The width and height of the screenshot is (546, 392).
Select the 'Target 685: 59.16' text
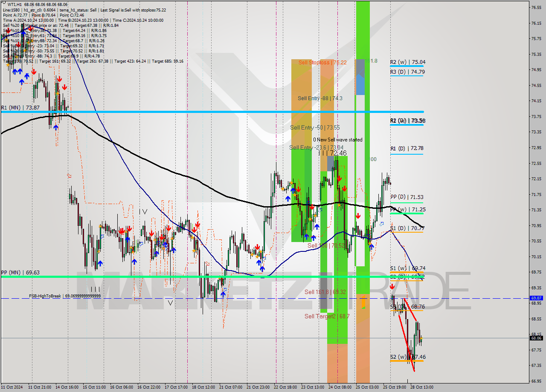coord(168,61)
